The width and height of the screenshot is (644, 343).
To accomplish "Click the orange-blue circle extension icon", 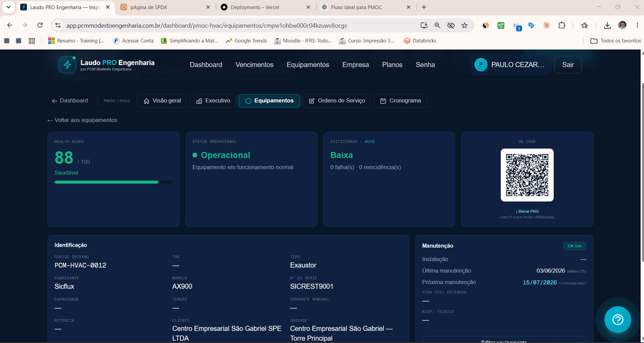I will (486, 25).
